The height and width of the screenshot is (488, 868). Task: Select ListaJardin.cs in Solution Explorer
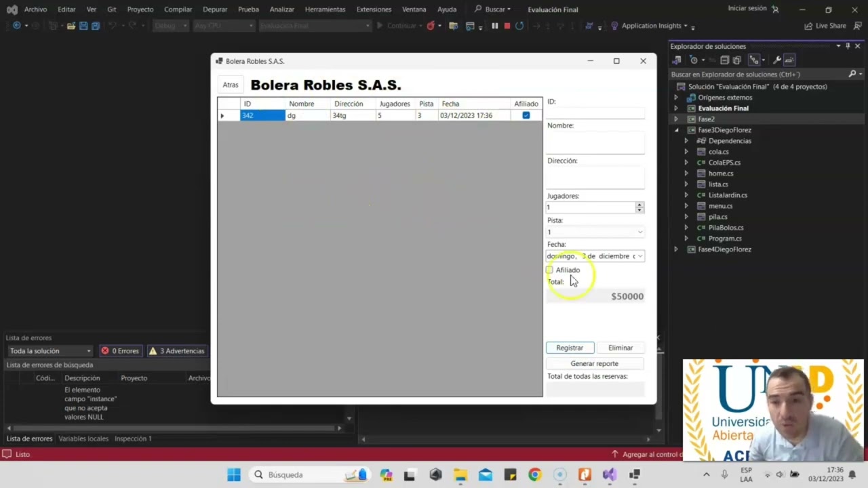tap(728, 195)
